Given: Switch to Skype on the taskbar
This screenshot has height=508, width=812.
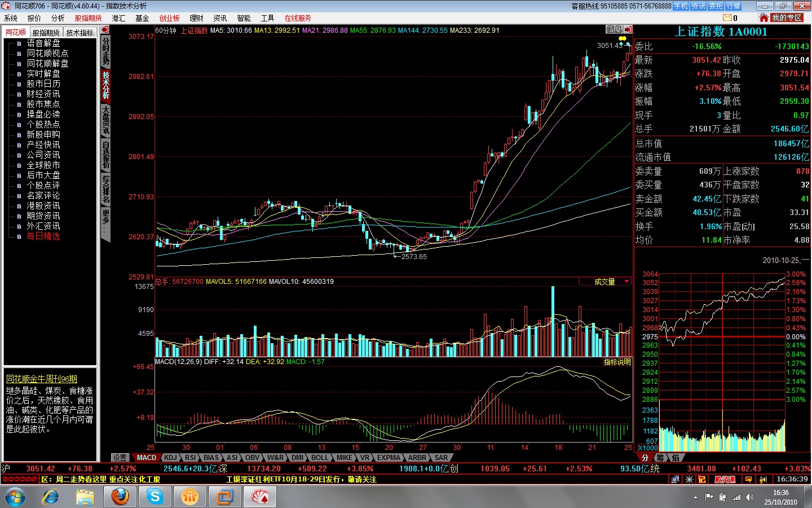Looking at the screenshot, I should [155, 497].
